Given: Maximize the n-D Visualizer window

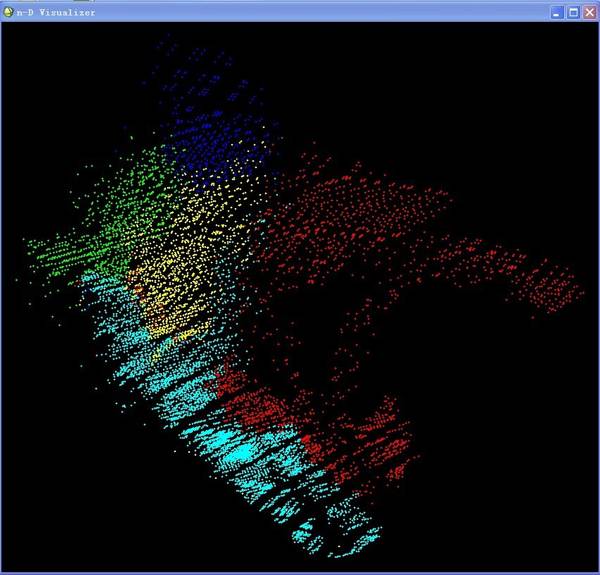Looking at the screenshot, I should [573, 13].
